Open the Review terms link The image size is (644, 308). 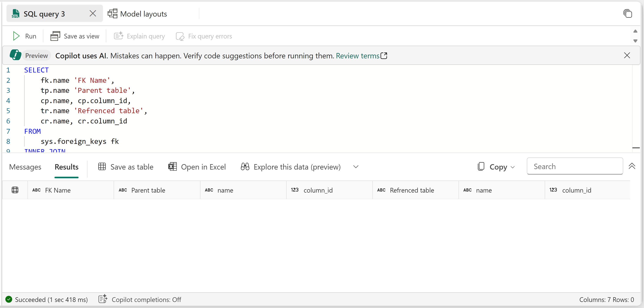[357, 56]
